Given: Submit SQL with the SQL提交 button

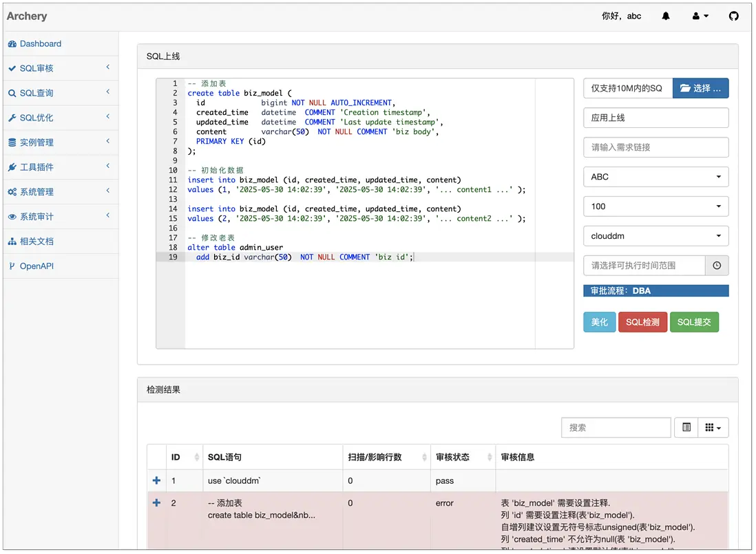Looking at the screenshot, I should [694, 321].
